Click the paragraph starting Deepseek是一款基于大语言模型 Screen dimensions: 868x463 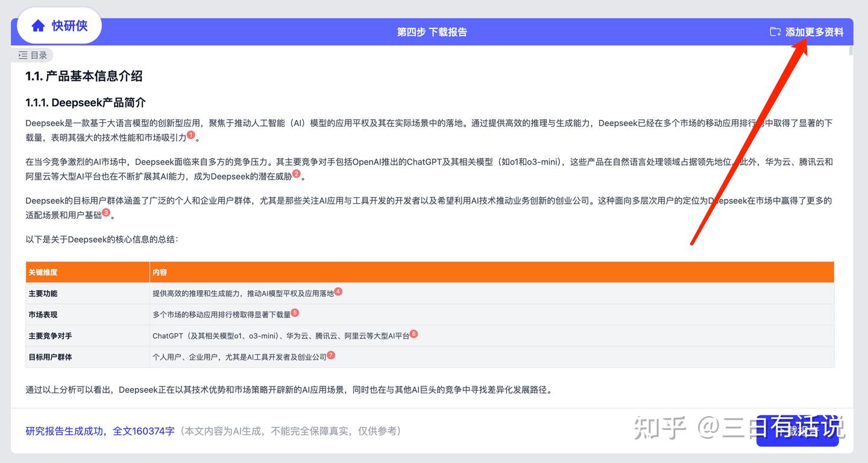(x=429, y=130)
